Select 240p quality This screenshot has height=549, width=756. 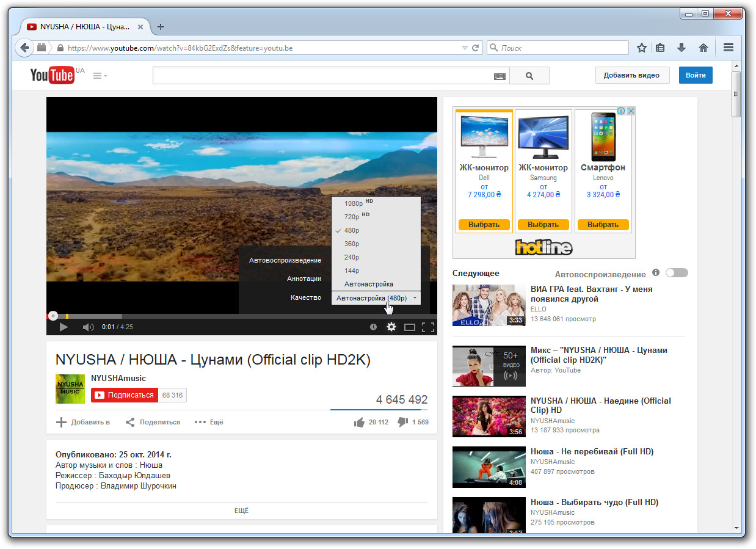point(376,257)
